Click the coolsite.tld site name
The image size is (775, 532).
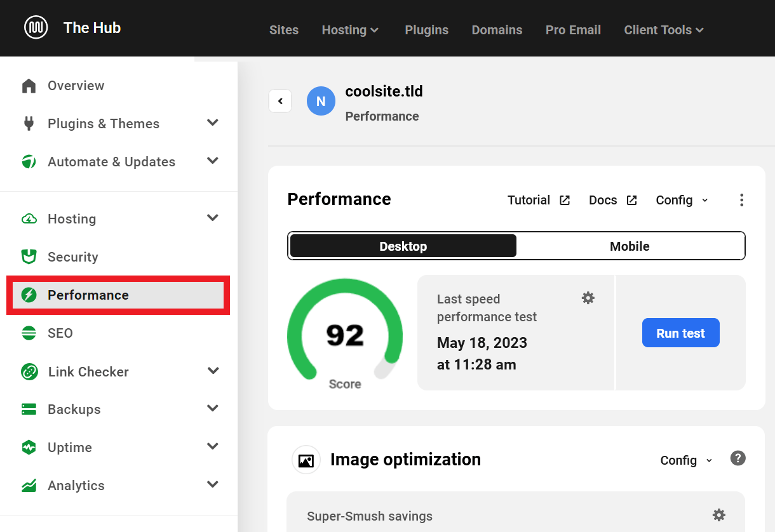coord(384,91)
